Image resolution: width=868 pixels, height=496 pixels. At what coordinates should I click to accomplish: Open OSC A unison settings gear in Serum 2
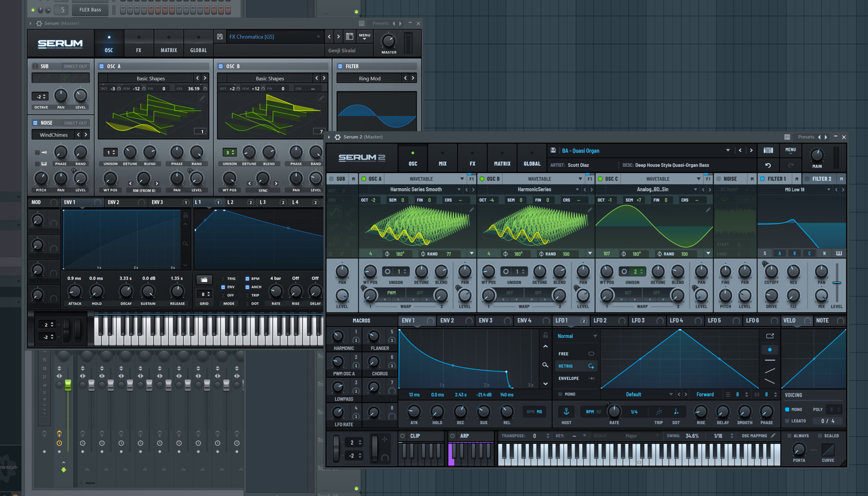coord(387,272)
